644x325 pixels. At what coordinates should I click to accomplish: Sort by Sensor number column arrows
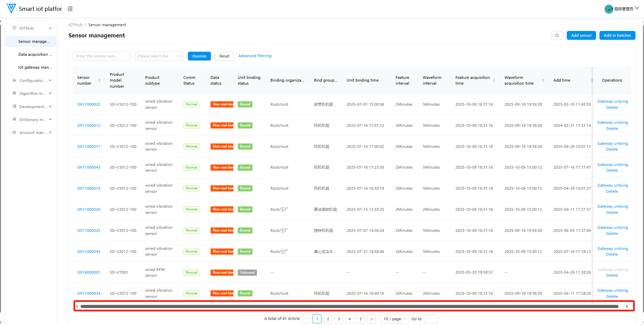(99, 81)
